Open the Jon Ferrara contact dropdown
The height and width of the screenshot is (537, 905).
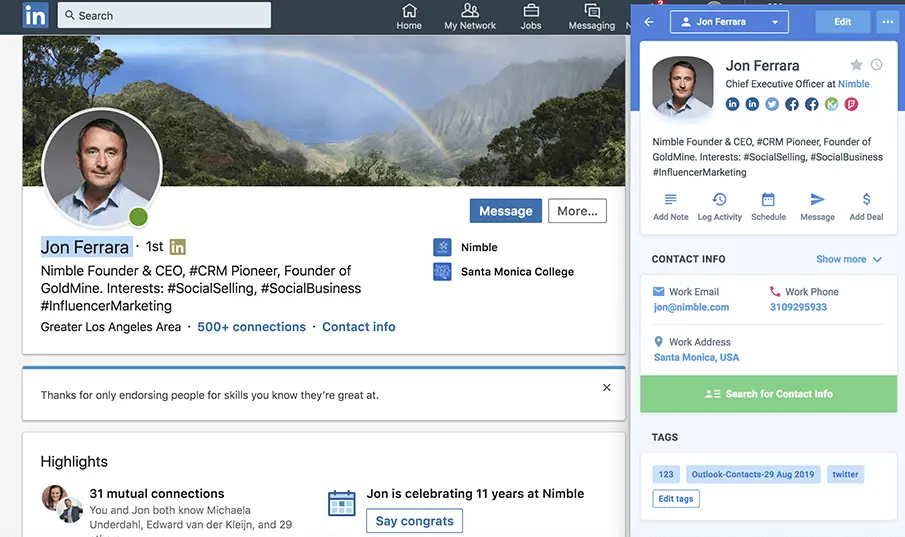pyautogui.click(x=728, y=22)
